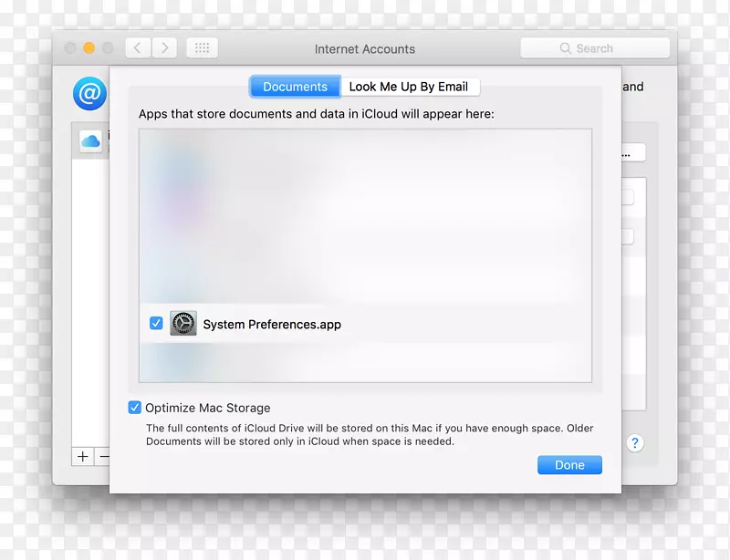Open the Help question mark button
730x560 pixels.
[x=635, y=443]
